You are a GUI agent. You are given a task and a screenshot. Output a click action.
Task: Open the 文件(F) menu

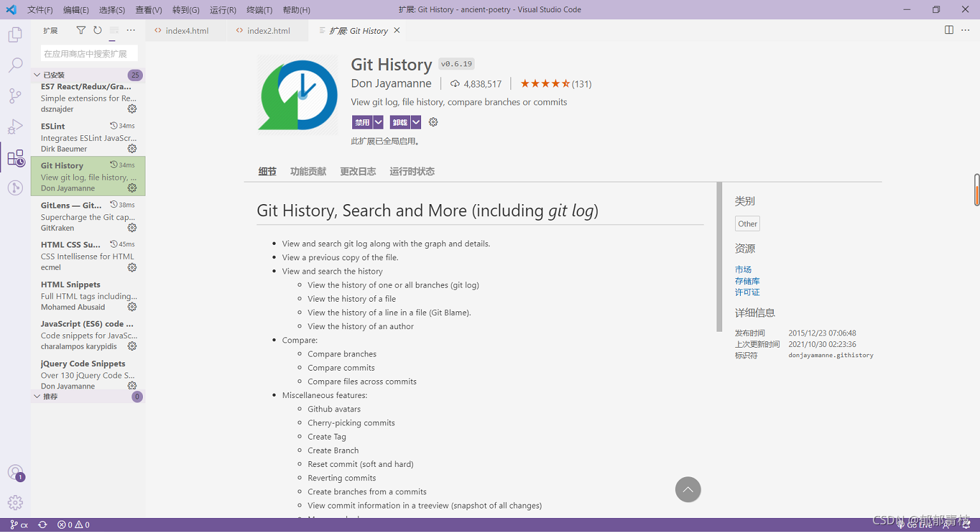pyautogui.click(x=40, y=10)
